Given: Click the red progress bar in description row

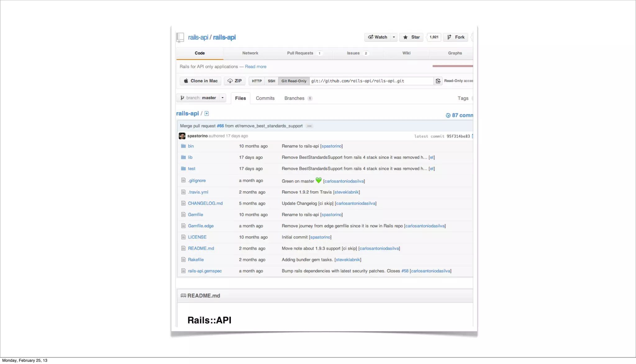Looking at the screenshot, I should (x=452, y=66).
